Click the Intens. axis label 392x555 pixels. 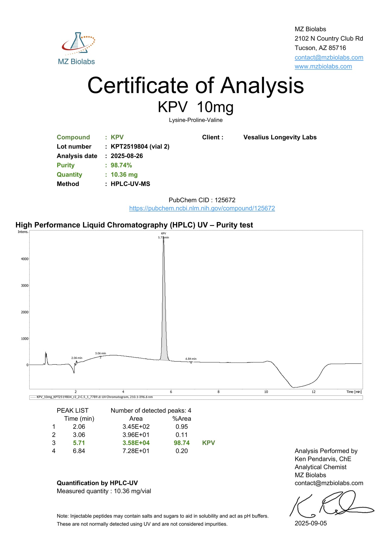tap(23, 232)
